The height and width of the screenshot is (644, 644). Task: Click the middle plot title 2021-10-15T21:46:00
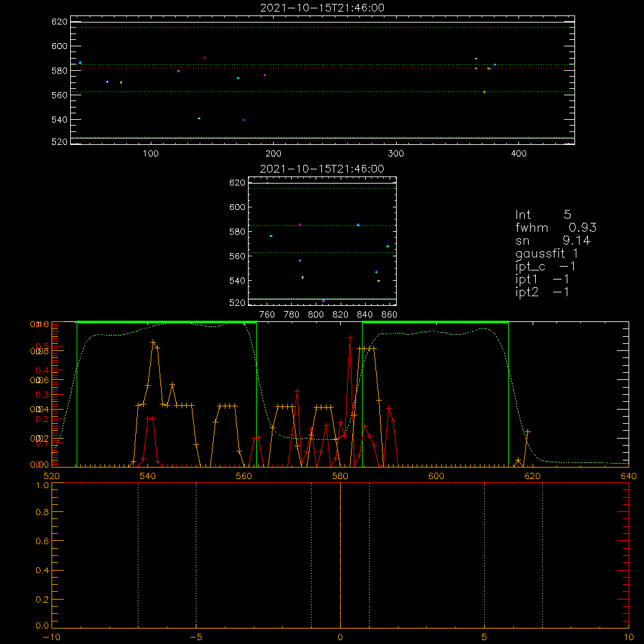coord(323,169)
